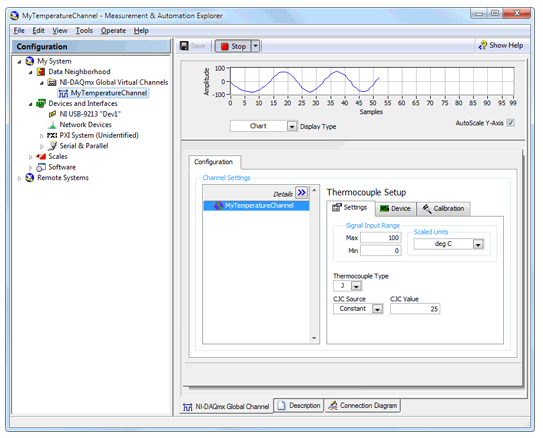
Task: Open the Display Type Chart dropdown
Action: click(x=292, y=126)
